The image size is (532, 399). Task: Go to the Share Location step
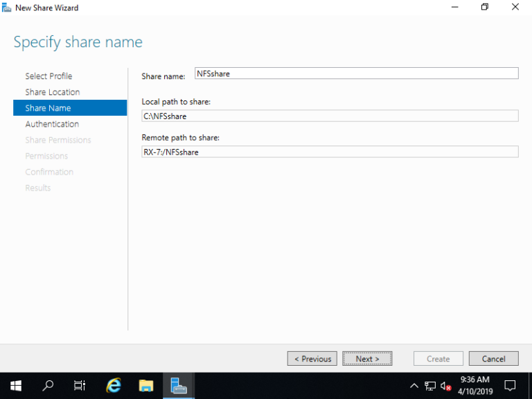click(53, 92)
